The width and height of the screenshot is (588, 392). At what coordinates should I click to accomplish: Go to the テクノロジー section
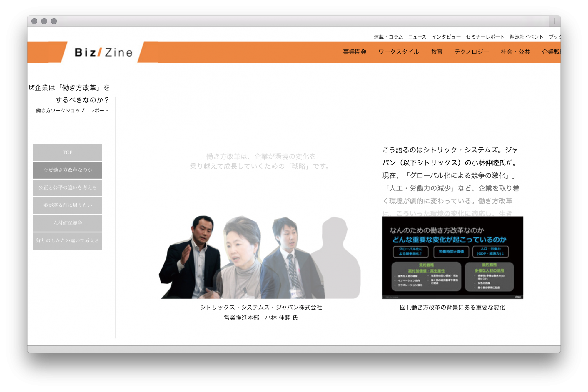(472, 52)
